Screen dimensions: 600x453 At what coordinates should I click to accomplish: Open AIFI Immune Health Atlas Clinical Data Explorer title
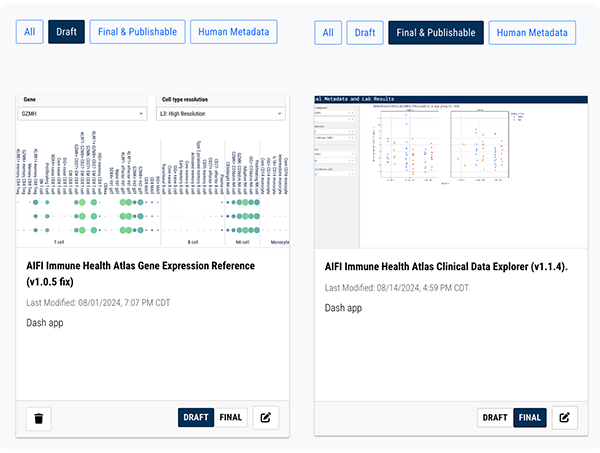click(x=446, y=267)
